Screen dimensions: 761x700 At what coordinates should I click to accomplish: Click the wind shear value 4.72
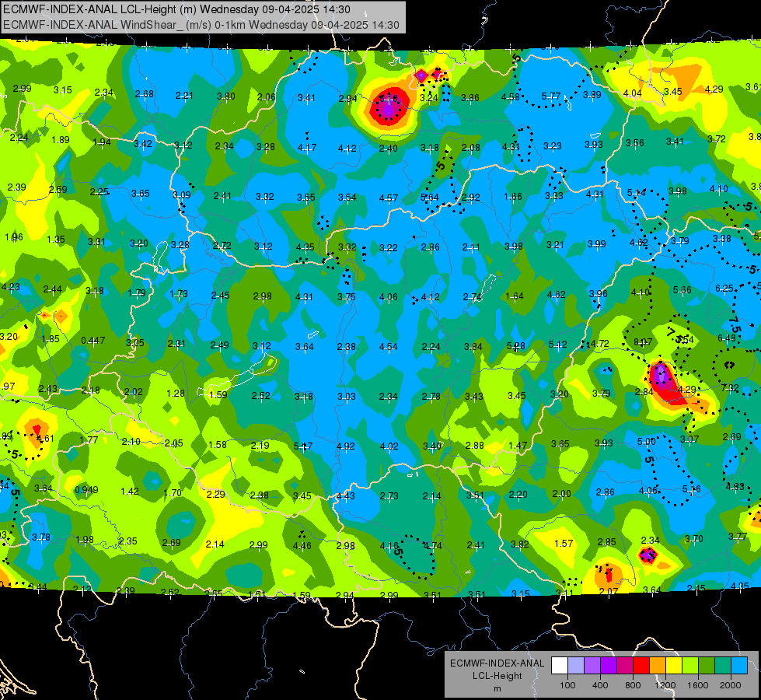point(600,344)
